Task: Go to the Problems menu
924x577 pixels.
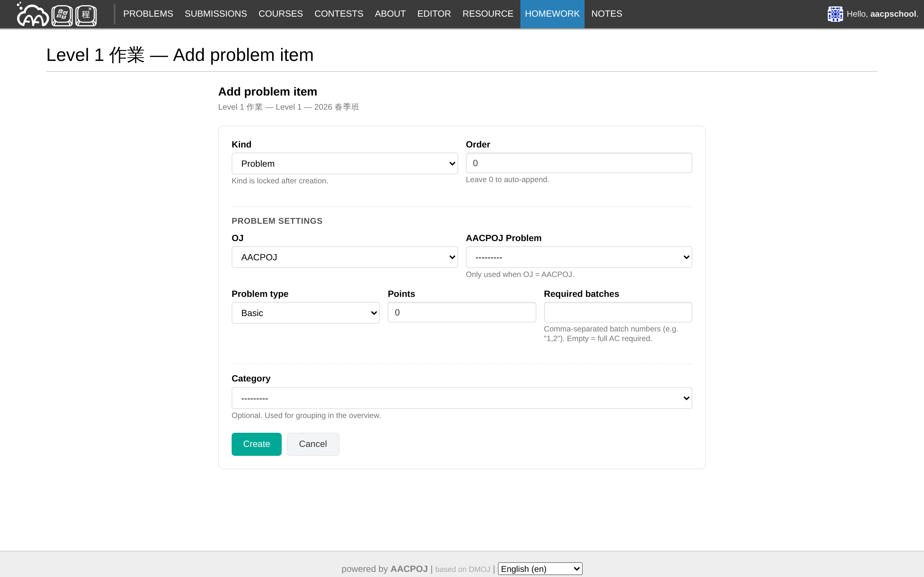Action: click(148, 14)
